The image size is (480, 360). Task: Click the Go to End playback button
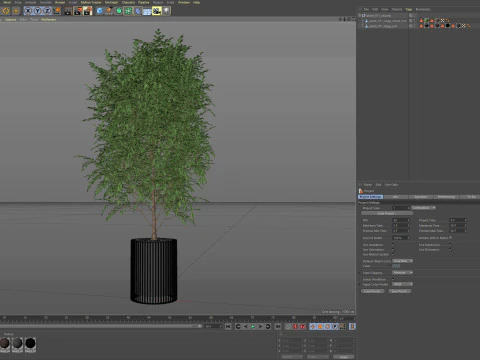[x=278, y=327]
